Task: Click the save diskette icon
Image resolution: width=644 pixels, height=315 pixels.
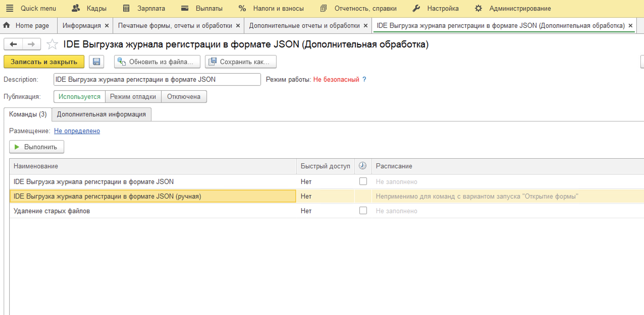Action: tap(96, 61)
